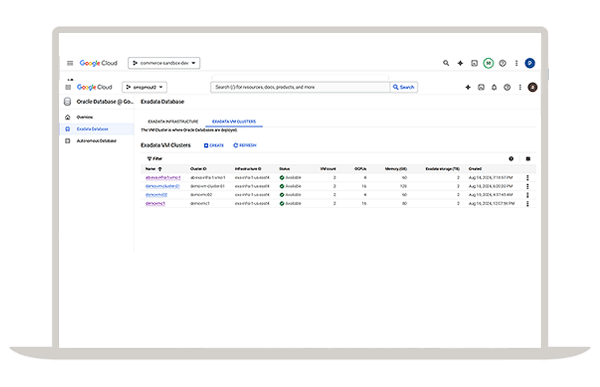
Task: Open hamburger menu in back Google Cloud bar
Action: [x=70, y=63]
